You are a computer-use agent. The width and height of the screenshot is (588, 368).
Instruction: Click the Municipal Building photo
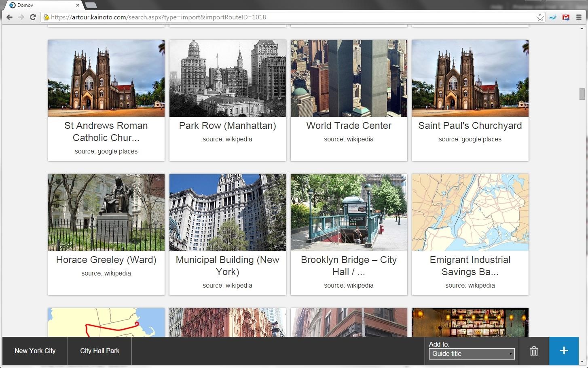click(x=227, y=212)
